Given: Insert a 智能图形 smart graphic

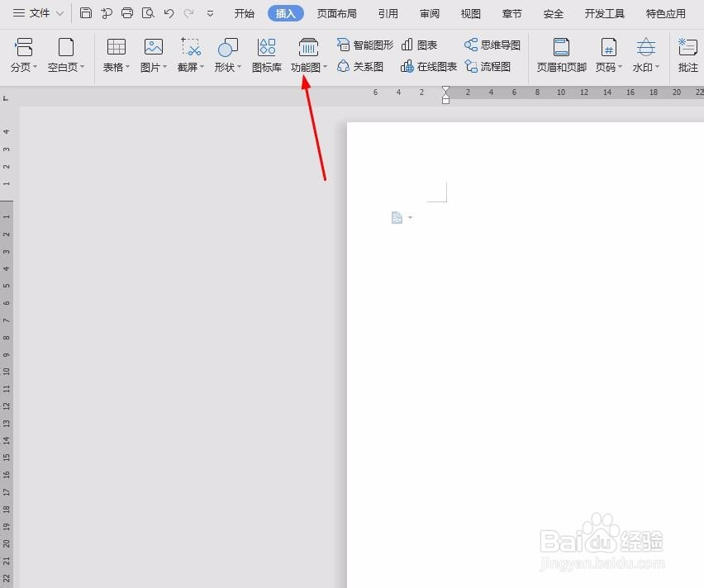Looking at the screenshot, I should (365, 45).
